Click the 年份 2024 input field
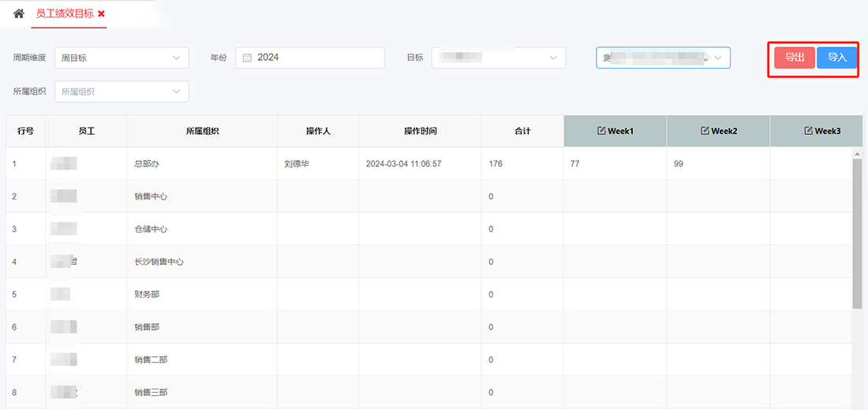The width and height of the screenshot is (868, 410). coord(316,58)
